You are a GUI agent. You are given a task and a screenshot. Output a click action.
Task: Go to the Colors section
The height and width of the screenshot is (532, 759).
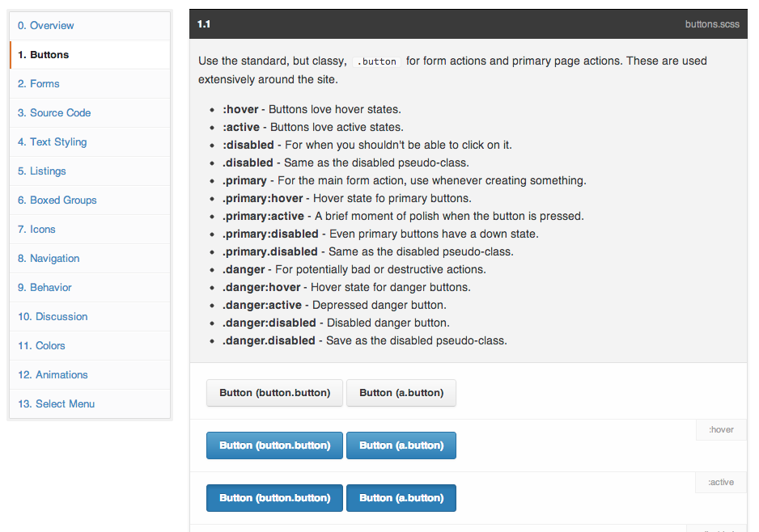[x=42, y=346]
